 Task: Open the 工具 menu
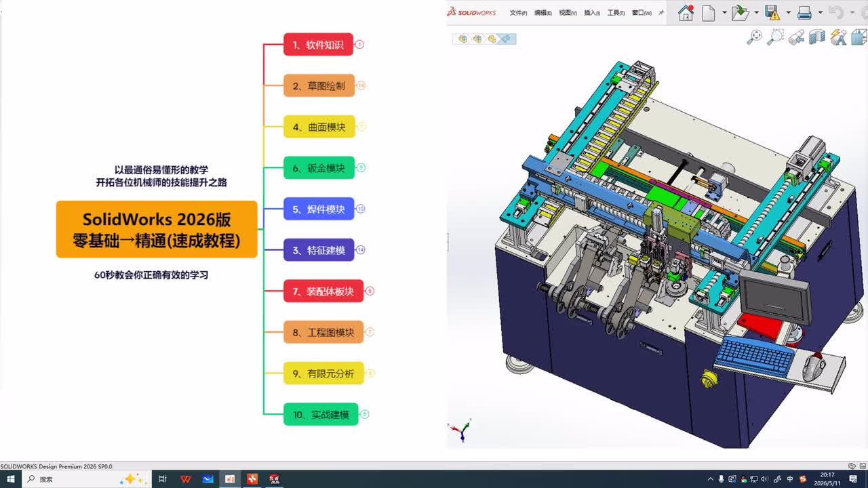pyautogui.click(x=616, y=13)
